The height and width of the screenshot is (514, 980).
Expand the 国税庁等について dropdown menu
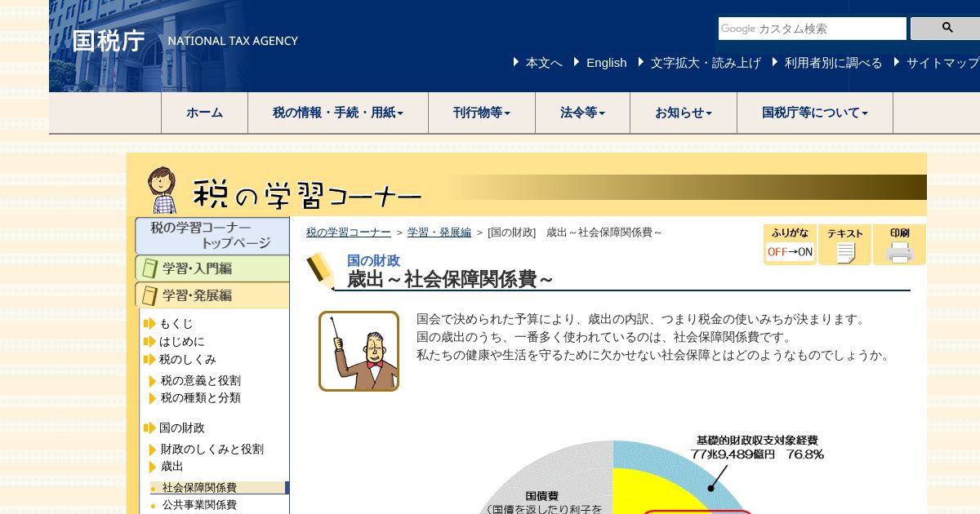point(815,113)
